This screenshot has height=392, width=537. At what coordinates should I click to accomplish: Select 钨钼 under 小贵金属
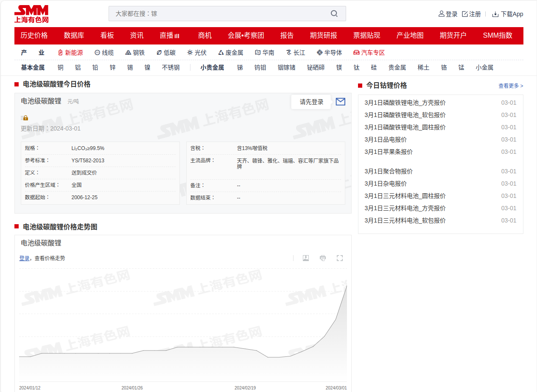pos(260,67)
